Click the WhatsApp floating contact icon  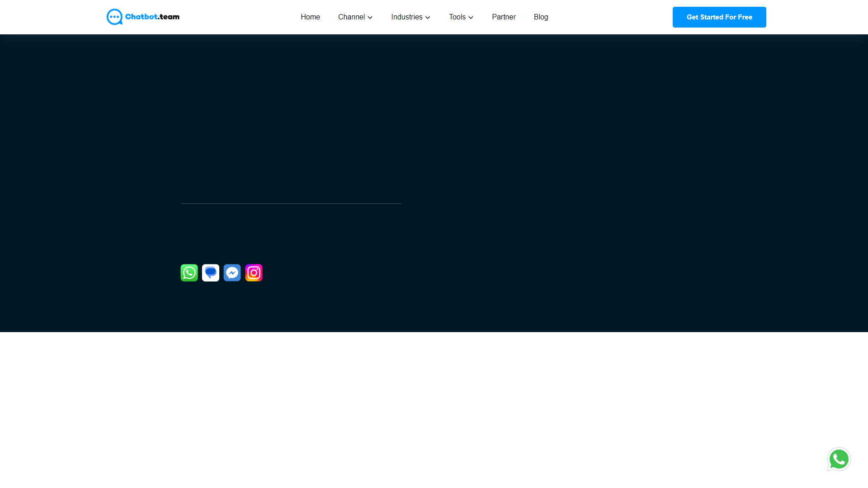[x=839, y=459]
